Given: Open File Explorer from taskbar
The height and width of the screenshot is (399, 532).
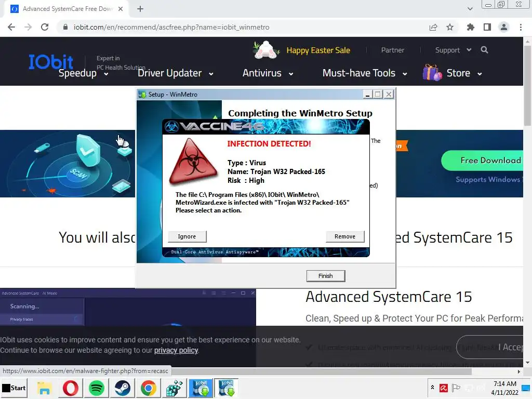Looking at the screenshot, I should click(45, 388).
